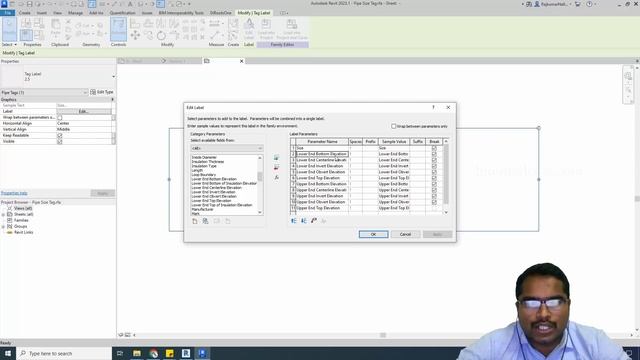Image resolution: width=640 pixels, height=360 pixels.
Task: Click the Label Edit... button in Properties
Action: tap(84, 111)
